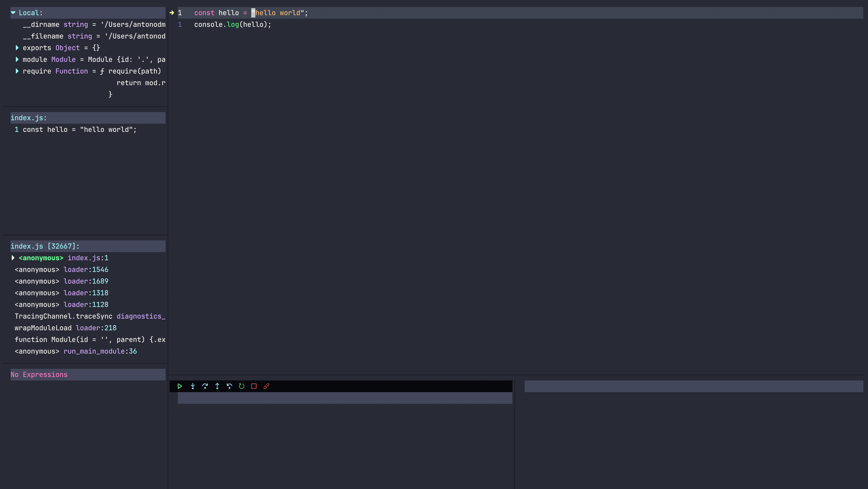
Task: Open the wrapModuleLoad loader:218 frame
Action: [x=65, y=328]
